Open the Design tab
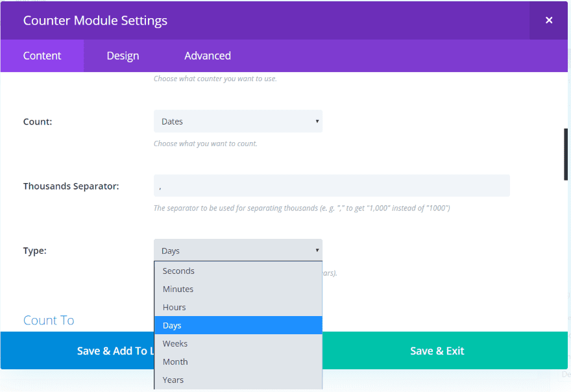This screenshot has height=392, width=571. point(123,56)
